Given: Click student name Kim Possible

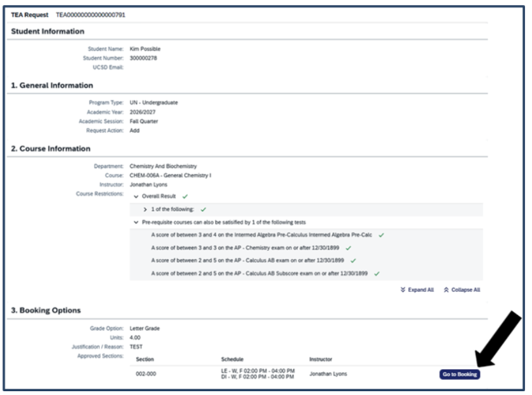Looking at the screenshot, I should (145, 49).
